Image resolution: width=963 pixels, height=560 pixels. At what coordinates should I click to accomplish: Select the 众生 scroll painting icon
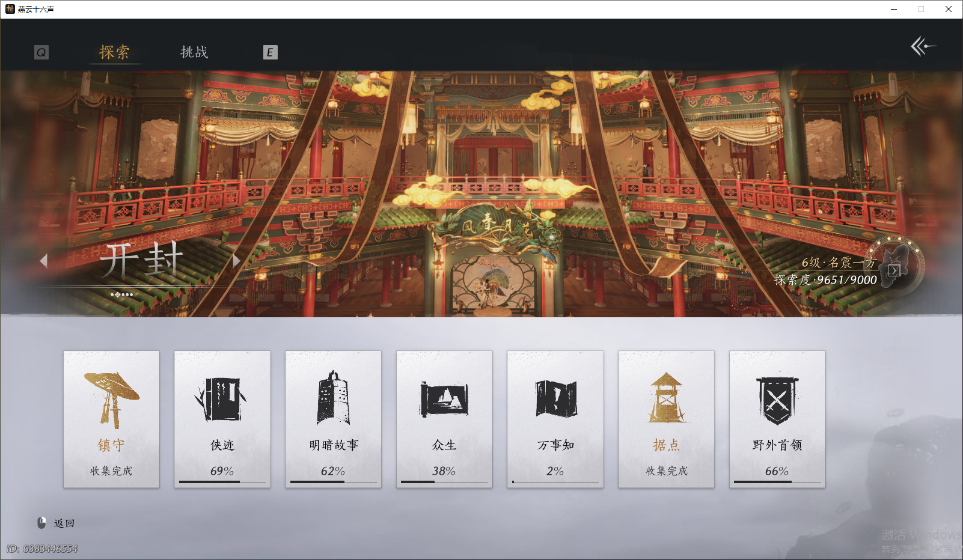click(444, 397)
